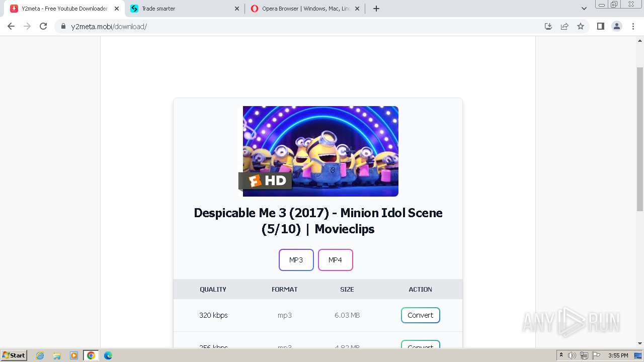Close the Y2meta tab

(117, 9)
